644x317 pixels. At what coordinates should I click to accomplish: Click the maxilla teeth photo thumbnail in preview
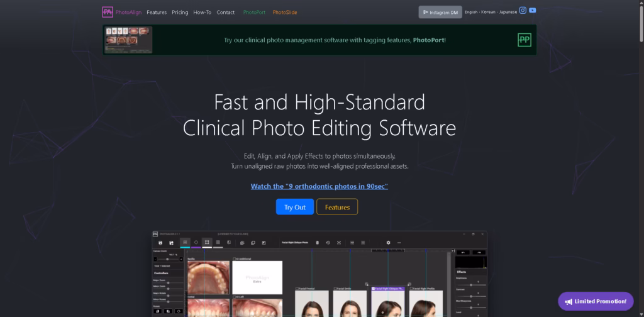click(208, 277)
